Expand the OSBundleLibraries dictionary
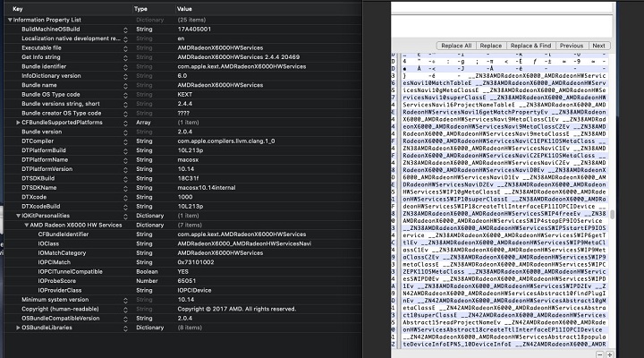This screenshot has width=644, height=358. coord(18,328)
